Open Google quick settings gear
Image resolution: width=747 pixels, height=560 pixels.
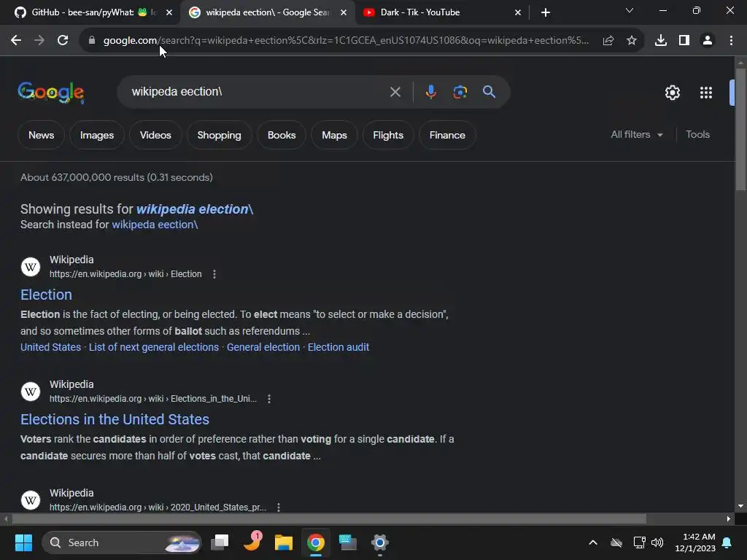(672, 93)
